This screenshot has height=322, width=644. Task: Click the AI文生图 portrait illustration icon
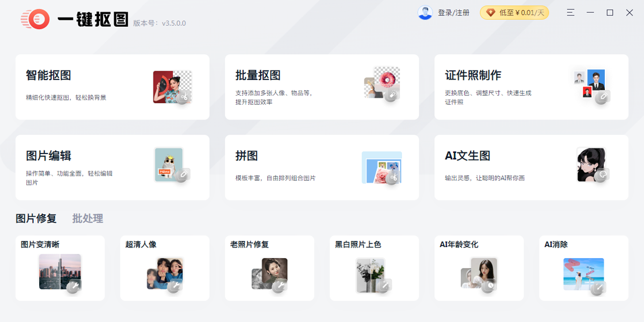coord(592,165)
